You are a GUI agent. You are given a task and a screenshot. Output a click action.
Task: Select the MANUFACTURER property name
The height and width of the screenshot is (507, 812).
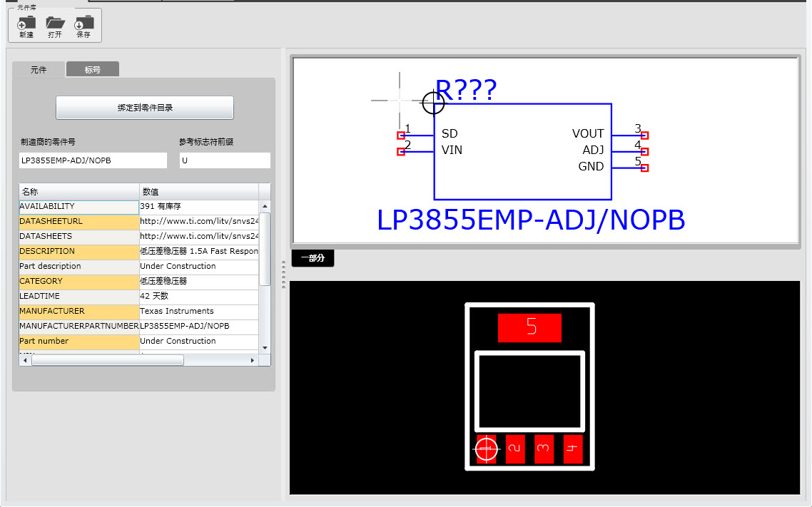79,312
